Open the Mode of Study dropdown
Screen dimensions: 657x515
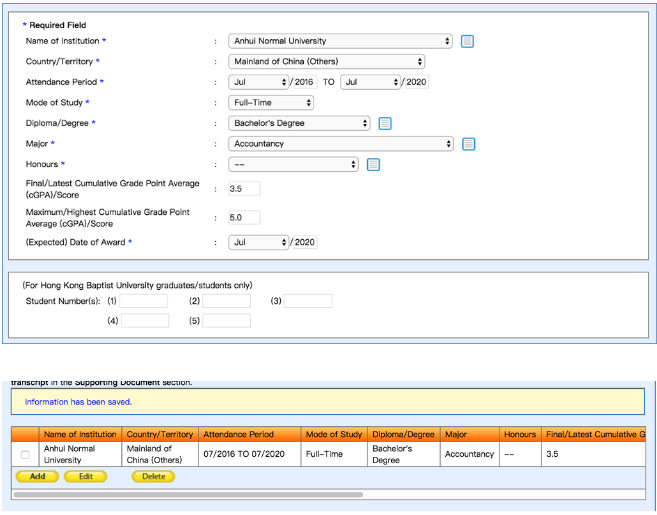point(271,103)
